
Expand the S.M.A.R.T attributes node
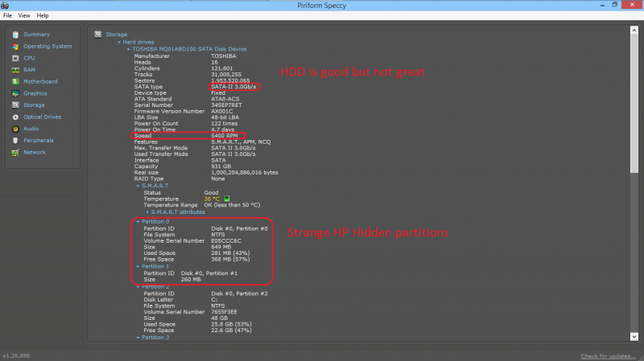(147, 212)
